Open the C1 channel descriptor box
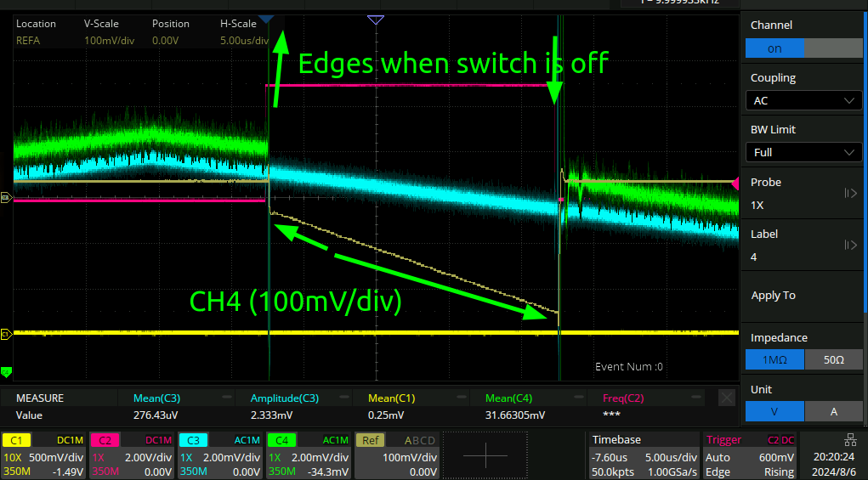 pos(43,455)
